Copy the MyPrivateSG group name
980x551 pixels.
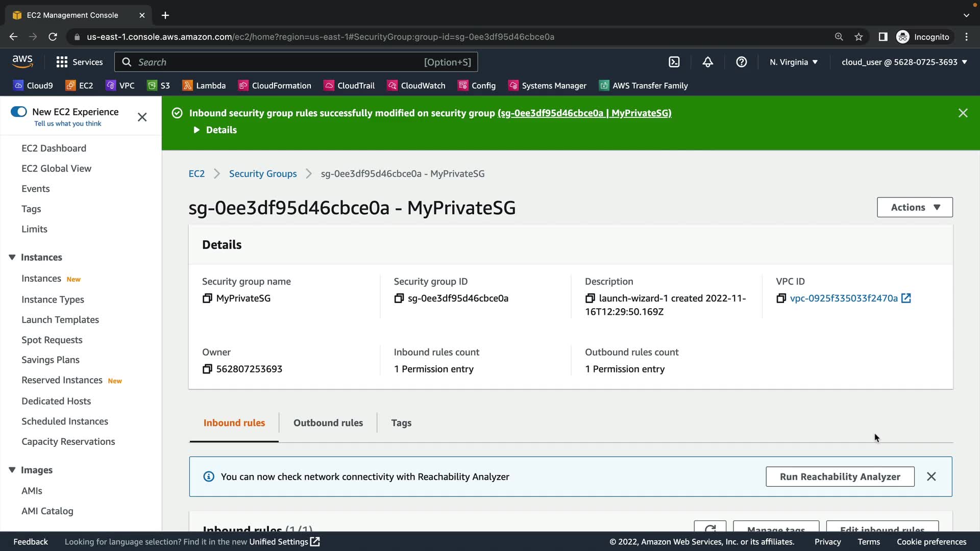[207, 298]
